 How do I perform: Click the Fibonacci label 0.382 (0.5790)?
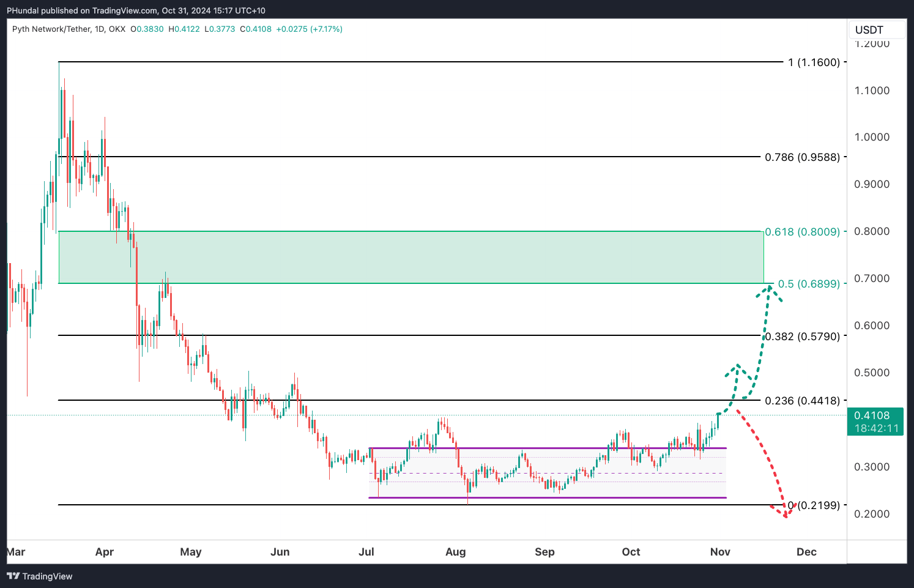tap(803, 337)
